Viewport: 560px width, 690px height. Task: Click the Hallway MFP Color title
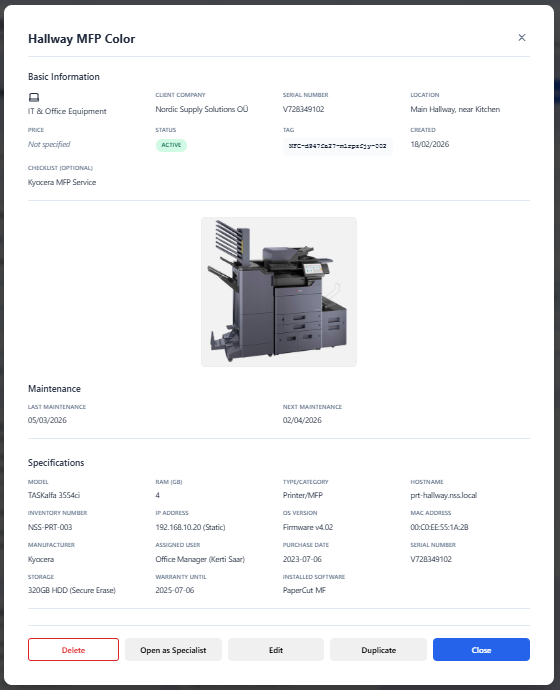81,39
